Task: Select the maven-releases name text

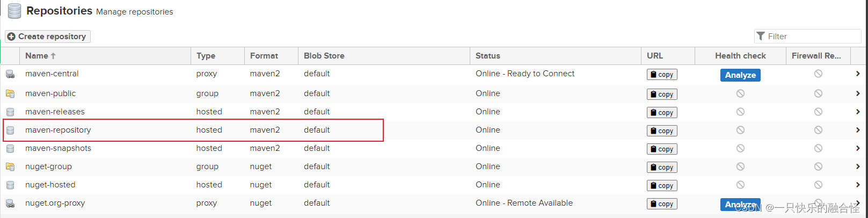Action: [x=55, y=112]
